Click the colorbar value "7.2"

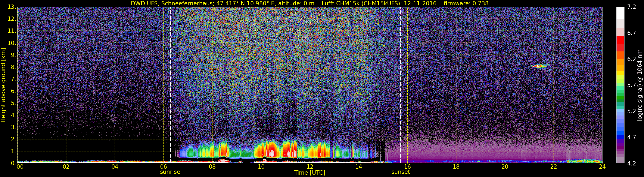coord(632,7)
